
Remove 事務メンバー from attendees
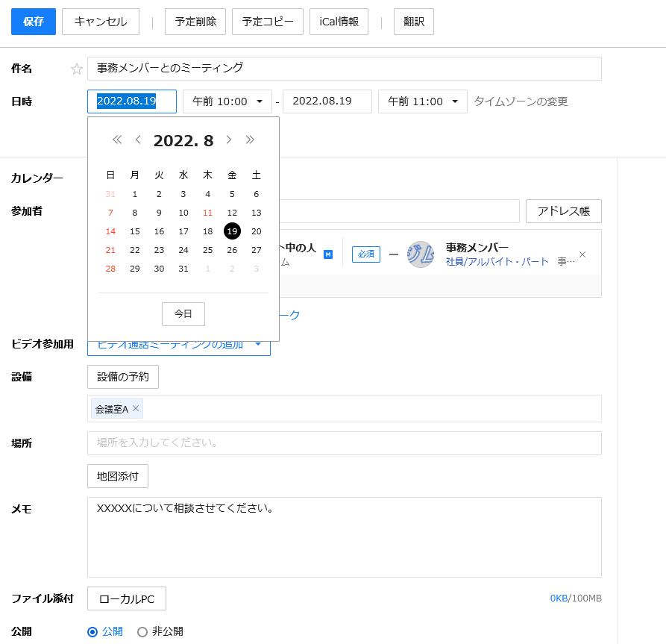coord(582,254)
